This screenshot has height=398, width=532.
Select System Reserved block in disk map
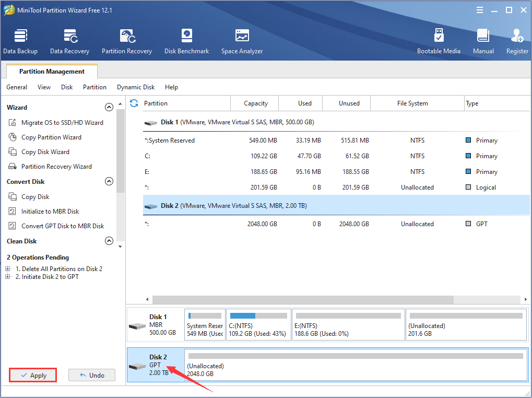[x=205, y=325]
